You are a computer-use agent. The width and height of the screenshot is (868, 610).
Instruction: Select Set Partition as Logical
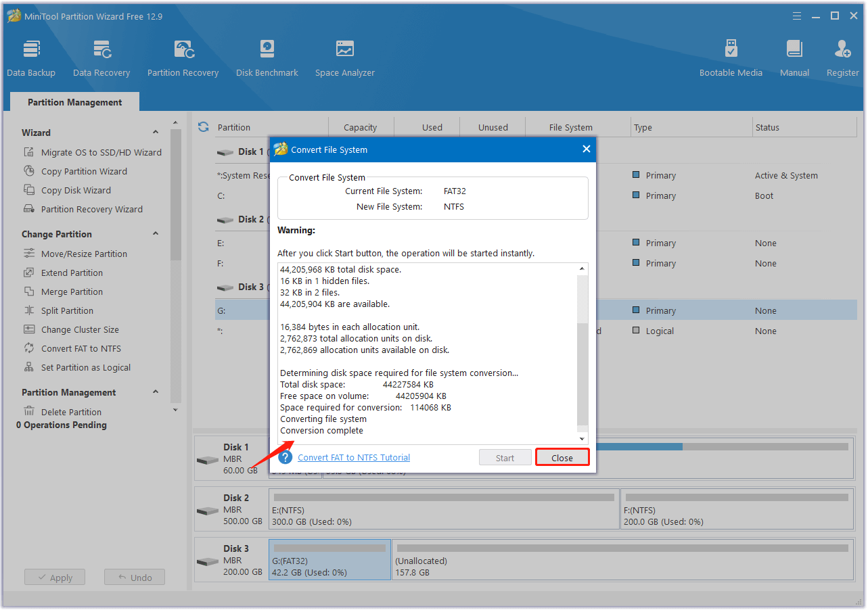(77, 367)
